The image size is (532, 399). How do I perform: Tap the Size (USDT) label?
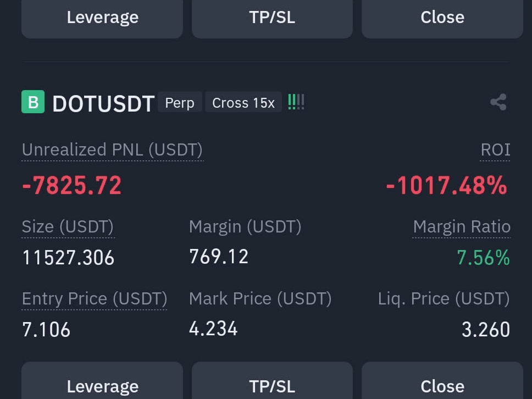(x=68, y=226)
